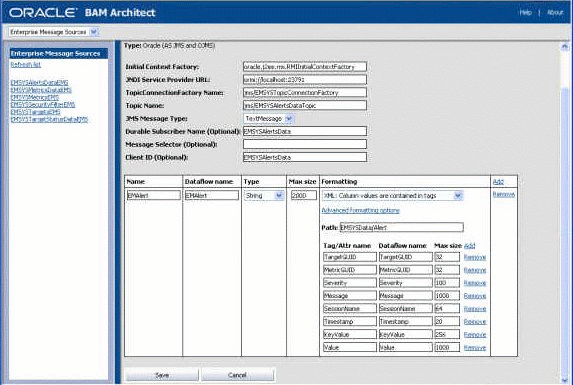The height and width of the screenshot is (385, 573).
Task: Remove the Severity tag row
Action: [x=475, y=283]
